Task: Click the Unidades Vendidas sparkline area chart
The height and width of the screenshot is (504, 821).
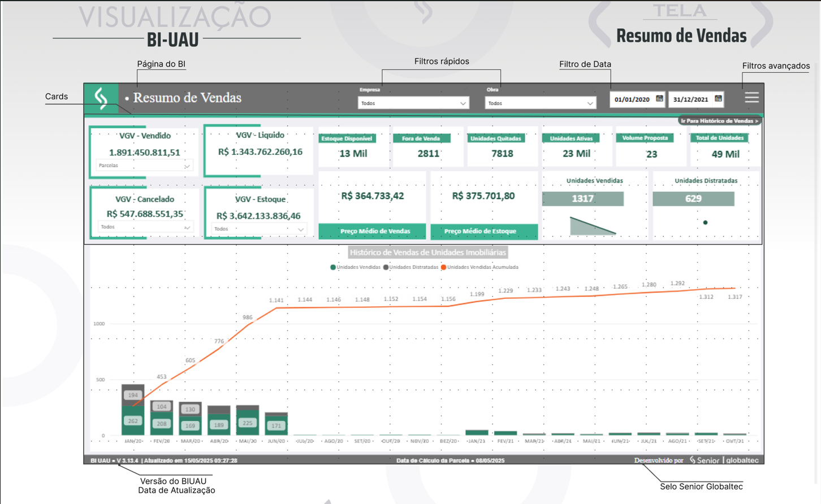Action: click(593, 225)
